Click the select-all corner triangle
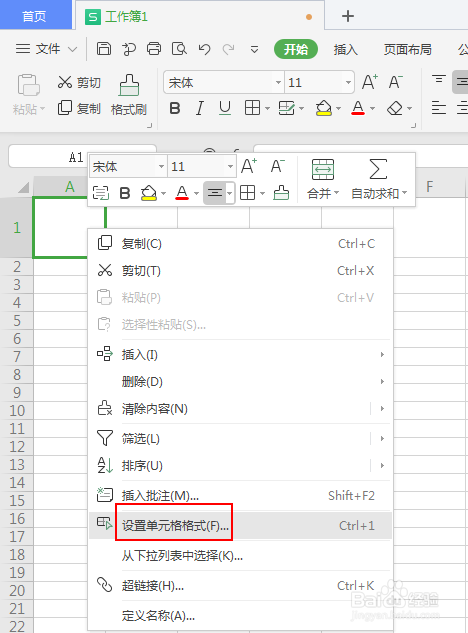468x633 pixels. [x=23, y=187]
